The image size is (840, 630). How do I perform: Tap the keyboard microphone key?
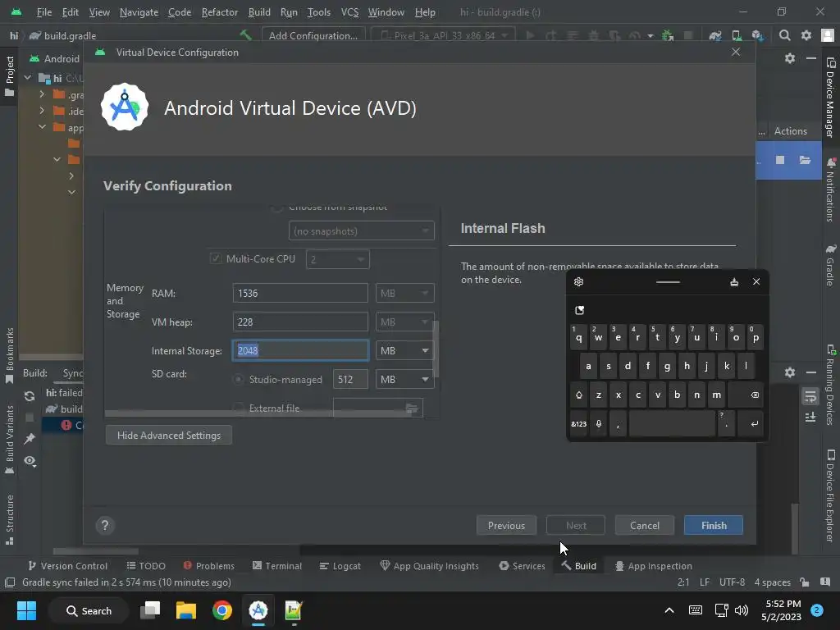(x=598, y=424)
